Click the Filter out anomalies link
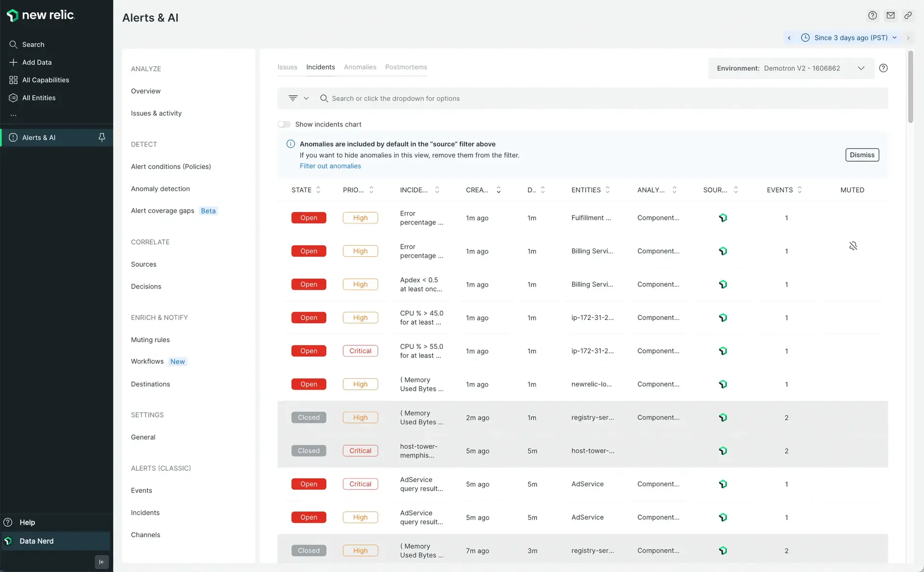 click(330, 165)
